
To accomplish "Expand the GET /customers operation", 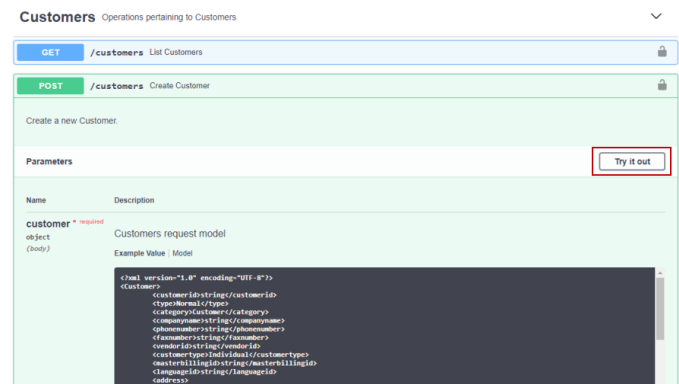I will click(345, 52).
